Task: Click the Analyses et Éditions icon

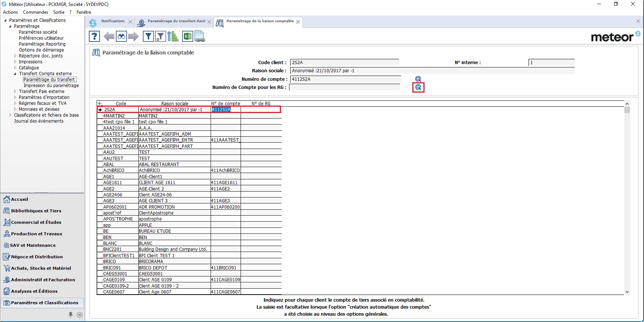Action: [6, 291]
